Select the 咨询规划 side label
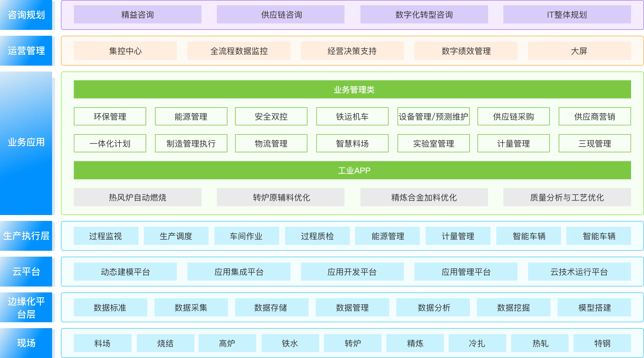This screenshot has height=358, width=644. 26,15
